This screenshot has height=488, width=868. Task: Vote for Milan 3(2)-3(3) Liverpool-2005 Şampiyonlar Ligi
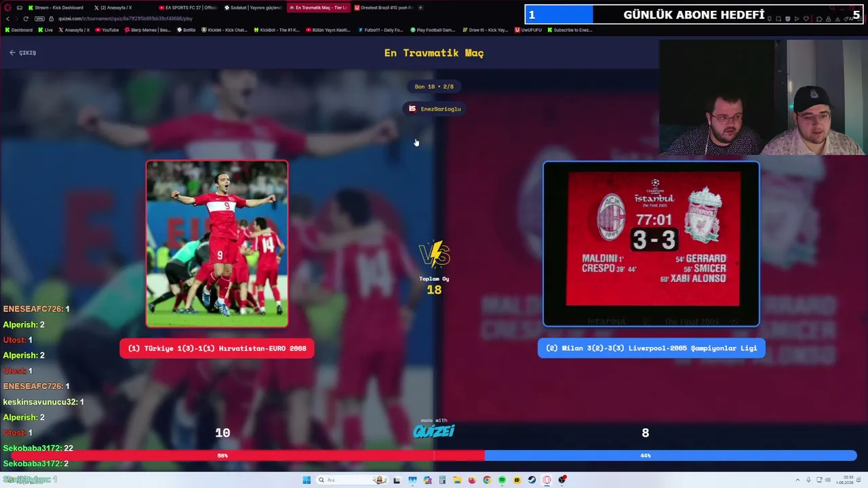(x=651, y=348)
